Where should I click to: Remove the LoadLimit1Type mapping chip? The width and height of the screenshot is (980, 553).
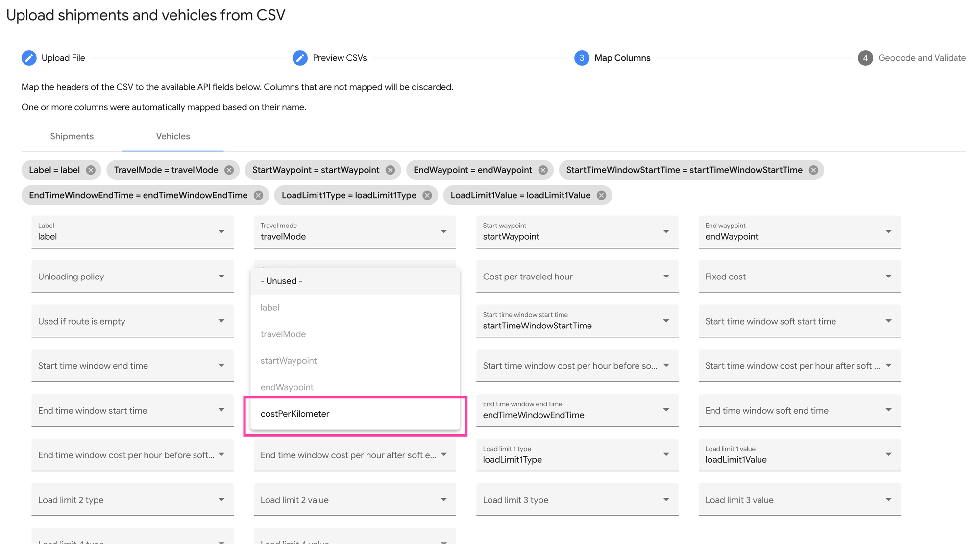tap(427, 195)
